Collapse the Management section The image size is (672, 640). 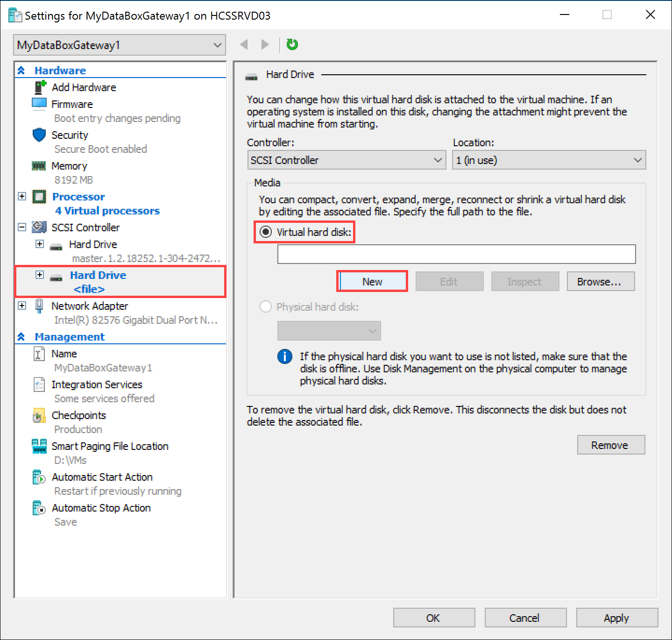[21, 337]
